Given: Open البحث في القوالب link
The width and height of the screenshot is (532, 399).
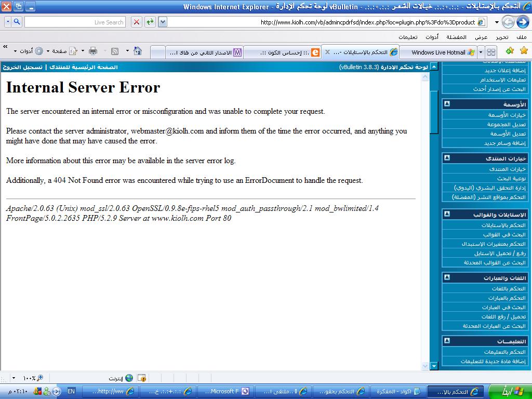Looking at the screenshot, I should (504, 234).
